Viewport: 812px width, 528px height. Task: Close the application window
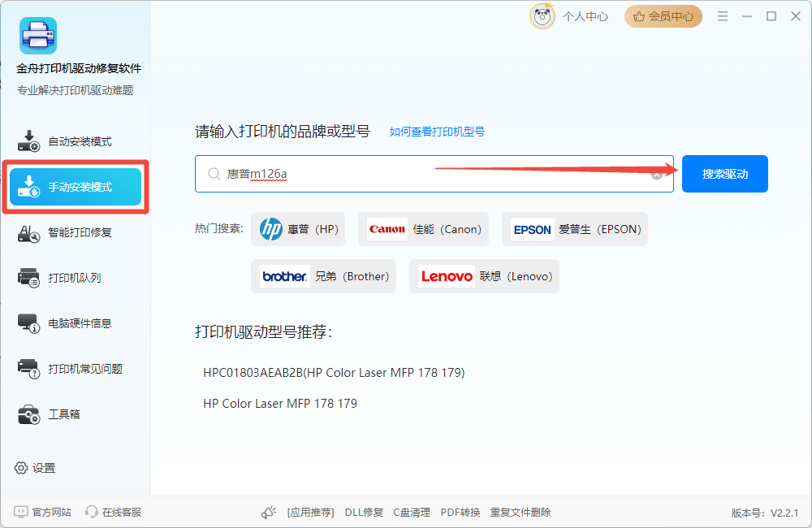(x=796, y=16)
